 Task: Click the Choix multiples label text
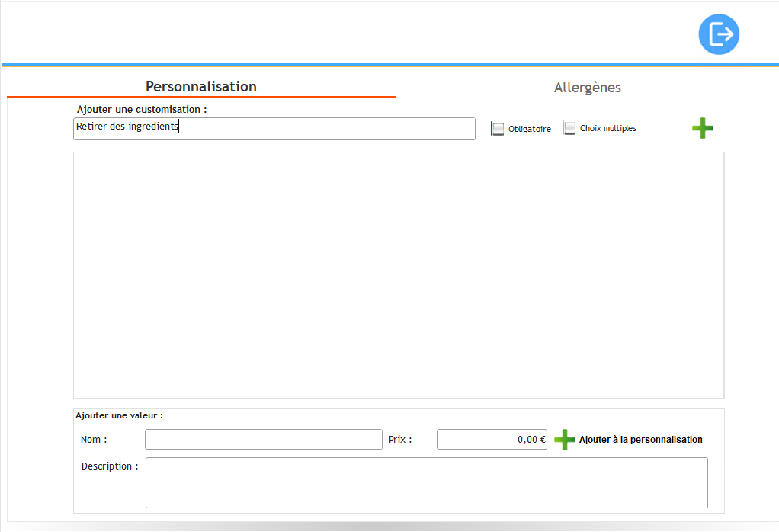point(607,128)
